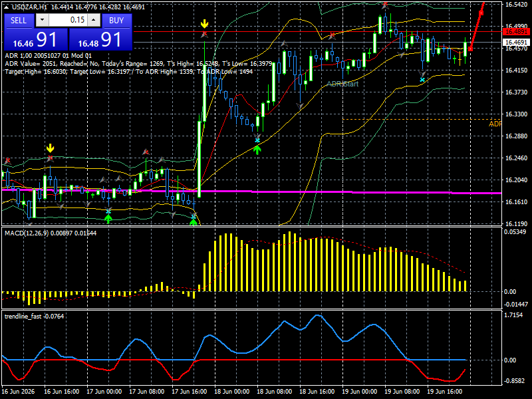Click the 16.1610 price scale label

[x=516, y=202]
